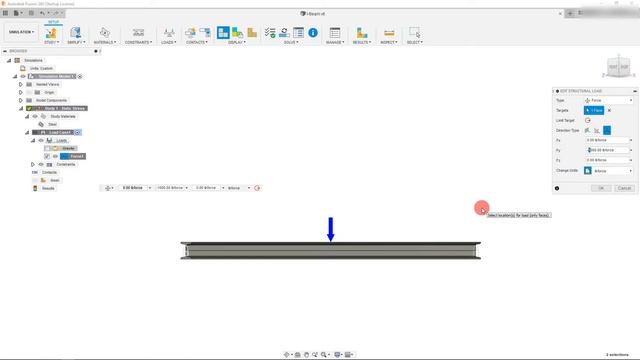The image size is (640, 360).
Task: Click Change Units icon in dialog
Action: 588,171
